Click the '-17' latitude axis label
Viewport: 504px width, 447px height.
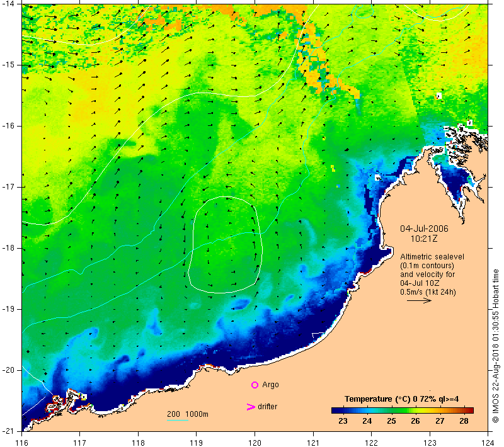pos(8,187)
